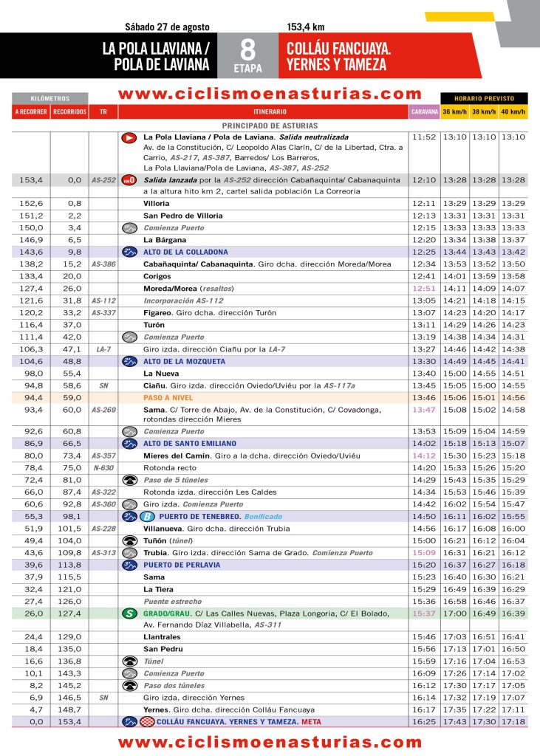Viewport: 540px width, 756px height.
Task: Click the pink caravan time 15:09
Action: pyautogui.click(x=424, y=553)
